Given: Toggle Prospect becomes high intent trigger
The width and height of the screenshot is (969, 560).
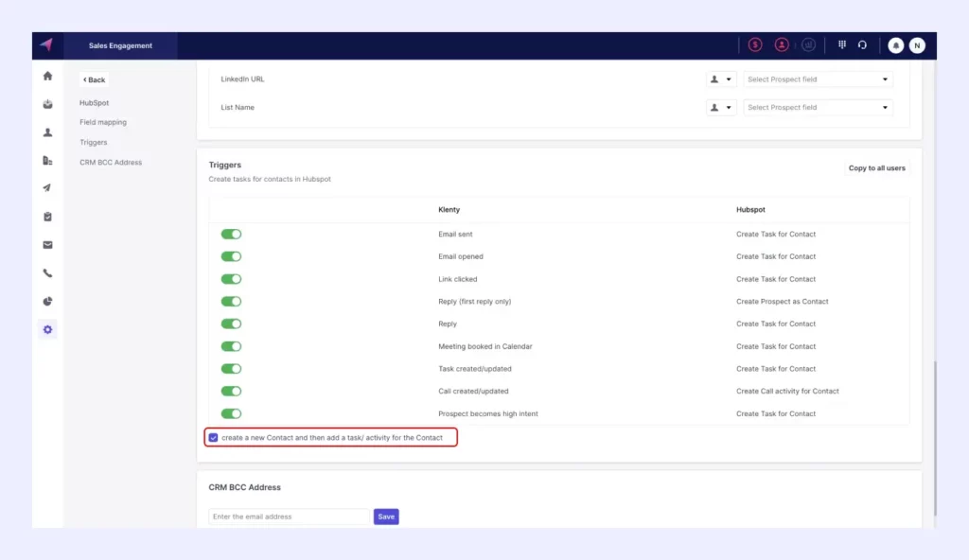Looking at the screenshot, I should pyautogui.click(x=231, y=413).
